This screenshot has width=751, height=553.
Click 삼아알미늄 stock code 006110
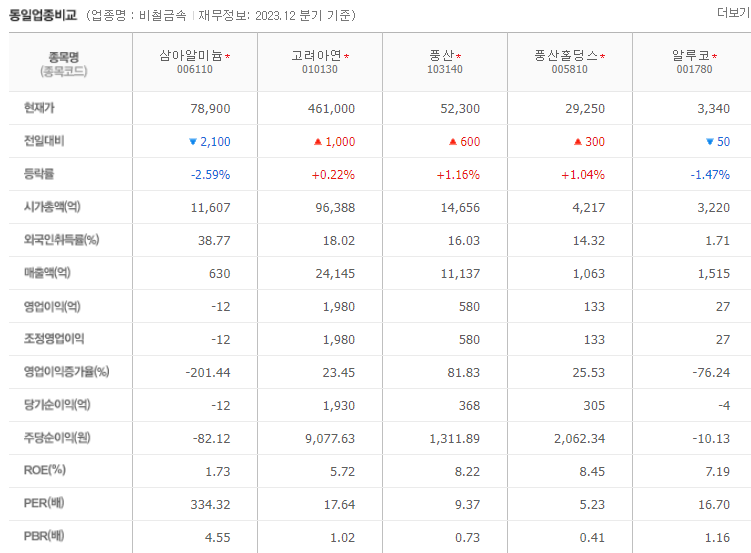pyautogui.click(x=194, y=69)
